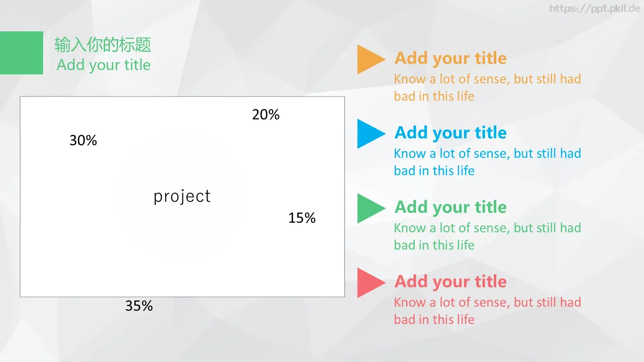Click the 30% chart data label
The height and width of the screenshot is (362, 644).
83,140
